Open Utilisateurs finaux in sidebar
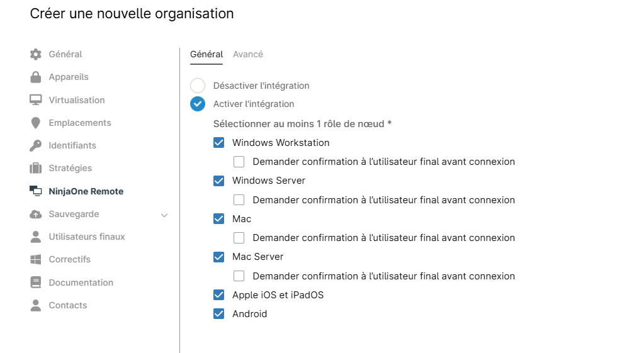Image resolution: width=644 pixels, height=353 pixels. click(x=87, y=237)
